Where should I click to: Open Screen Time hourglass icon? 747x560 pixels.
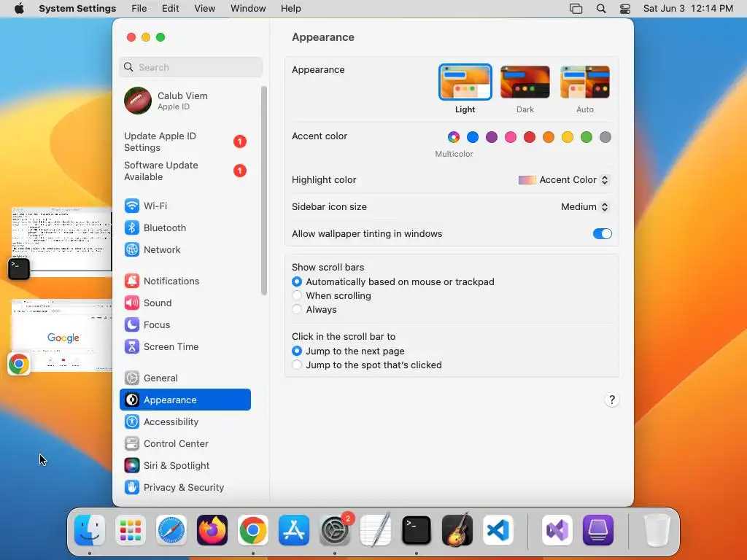[x=131, y=346]
